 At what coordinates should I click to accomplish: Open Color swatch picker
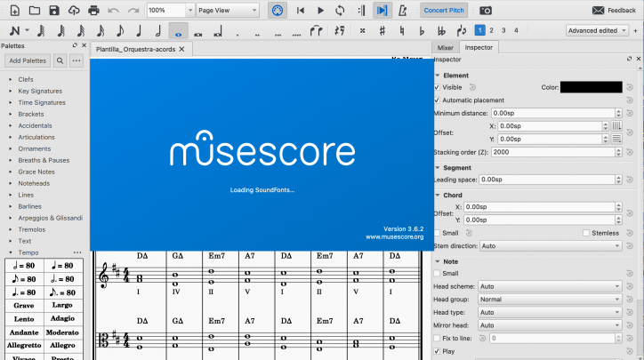coord(591,87)
